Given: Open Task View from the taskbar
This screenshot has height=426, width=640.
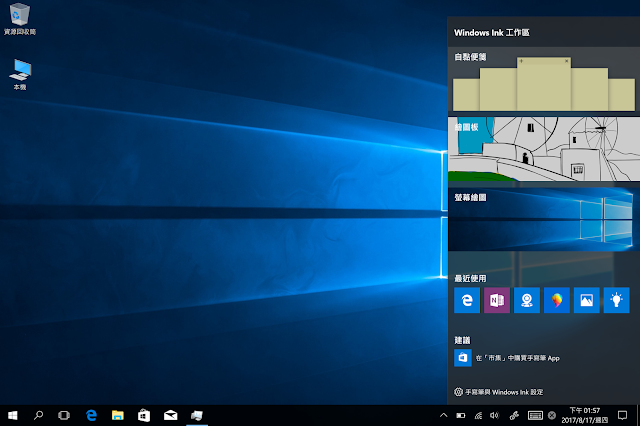Looking at the screenshot, I should click(x=64, y=415).
